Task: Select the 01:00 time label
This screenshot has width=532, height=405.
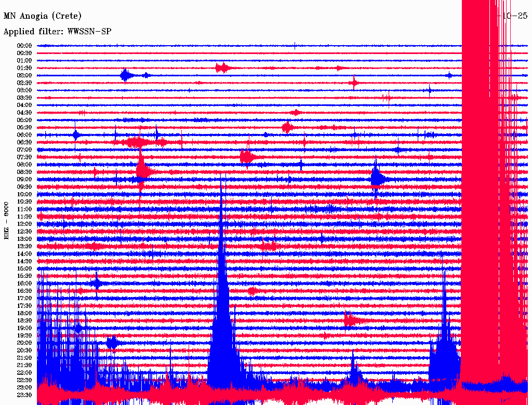Action: tap(24, 61)
